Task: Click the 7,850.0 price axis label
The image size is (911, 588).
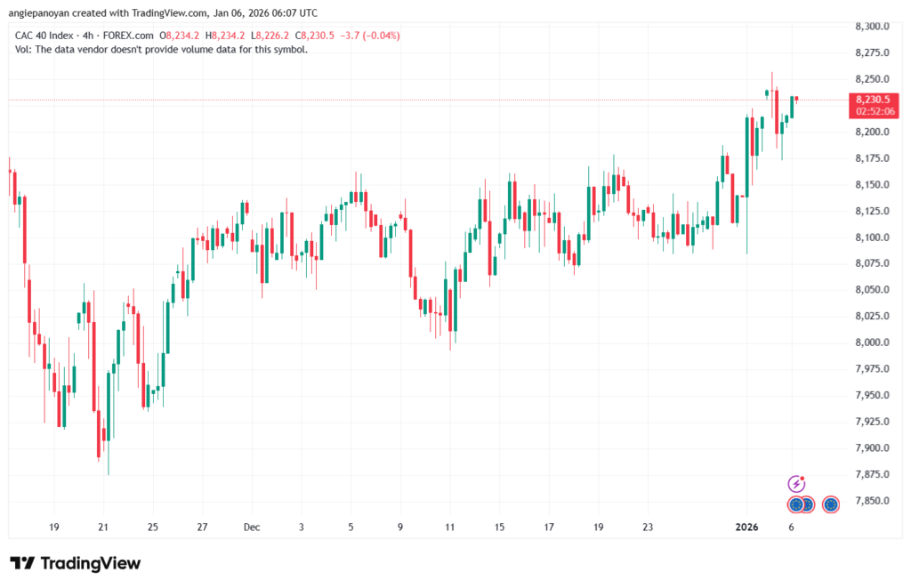Action: [x=873, y=501]
